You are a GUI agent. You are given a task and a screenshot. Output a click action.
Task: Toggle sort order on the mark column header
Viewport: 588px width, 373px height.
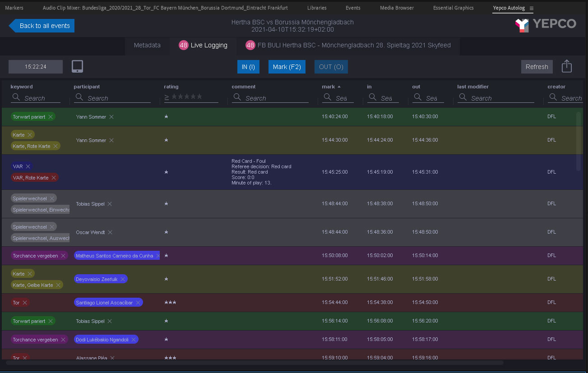click(331, 87)
